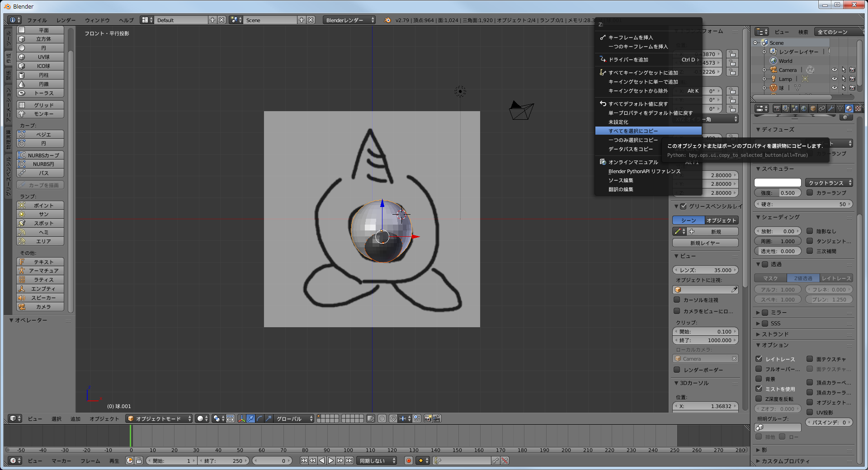Screen dimensions: 868x470
Task: Collapse the Scene tree in outliner
Action: coord(755,43)
